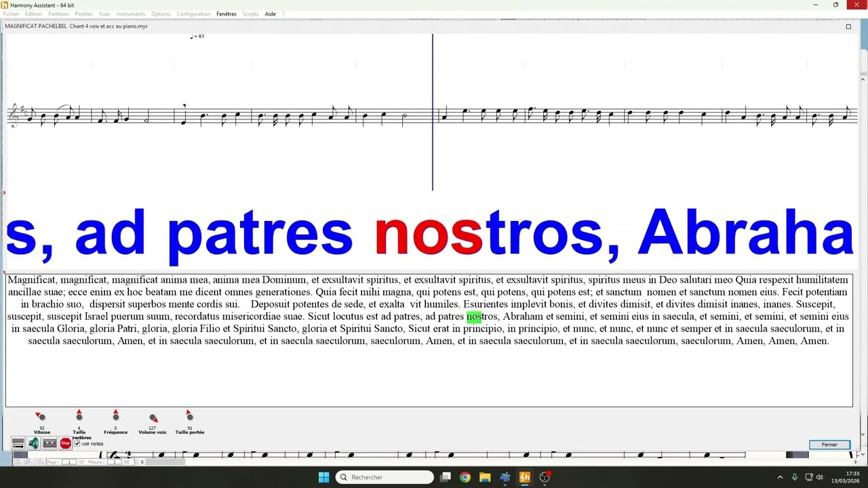Click the Harmony Assistant title bar icon
The image size is (868, 488).
(5, 5)
